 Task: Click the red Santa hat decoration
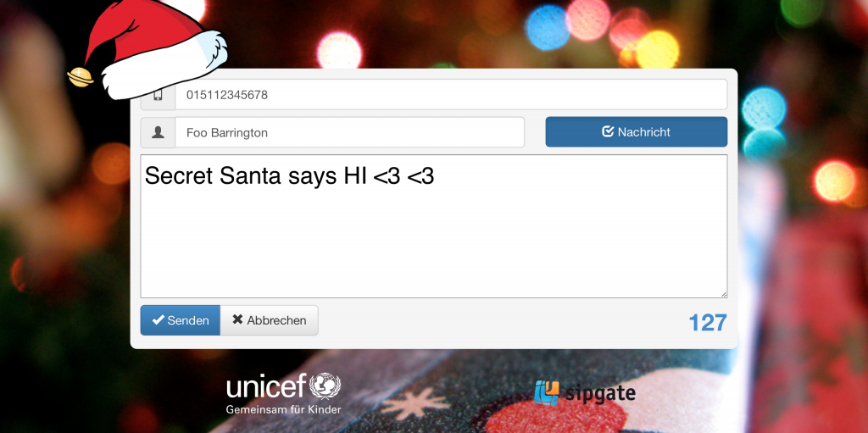[x=148, y=49]
